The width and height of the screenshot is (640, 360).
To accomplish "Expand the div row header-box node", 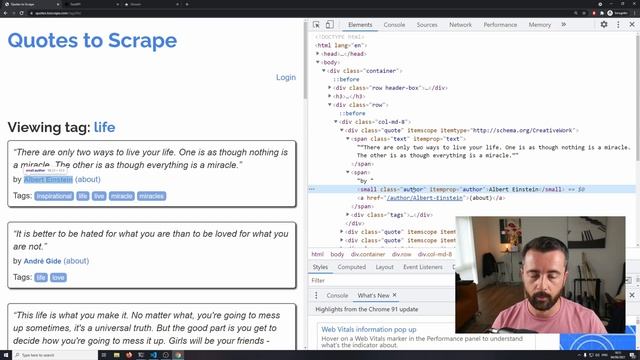I will [330, 87].
